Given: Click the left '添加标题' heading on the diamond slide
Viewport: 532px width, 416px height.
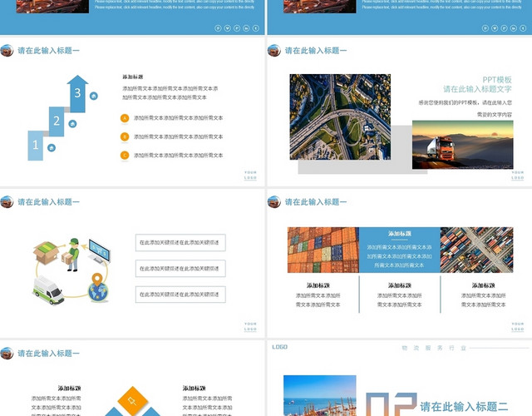Looking at the screenshot, I should tap(70, 389).
